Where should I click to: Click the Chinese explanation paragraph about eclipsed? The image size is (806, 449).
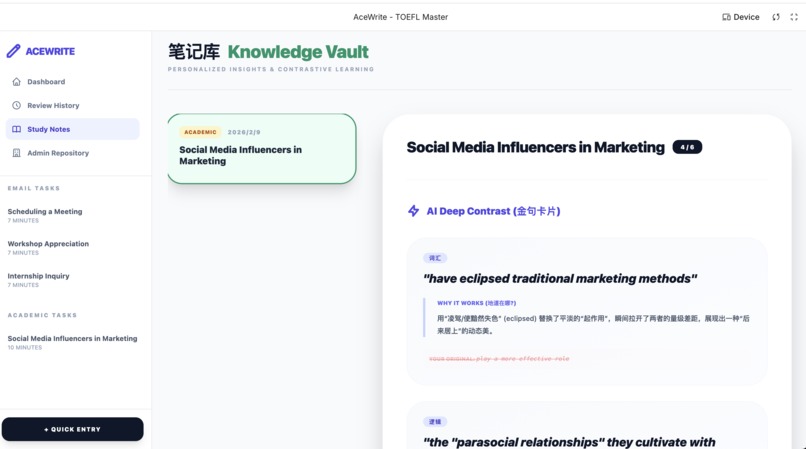pyautogui.click(x=593, y=325)
